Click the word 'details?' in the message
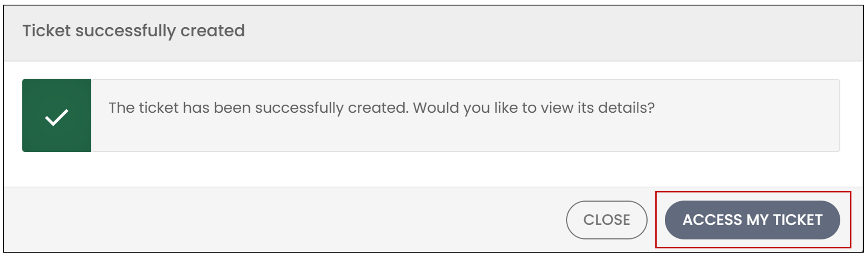The height and width of the screenshot is (259, 868). click(626, 108)
